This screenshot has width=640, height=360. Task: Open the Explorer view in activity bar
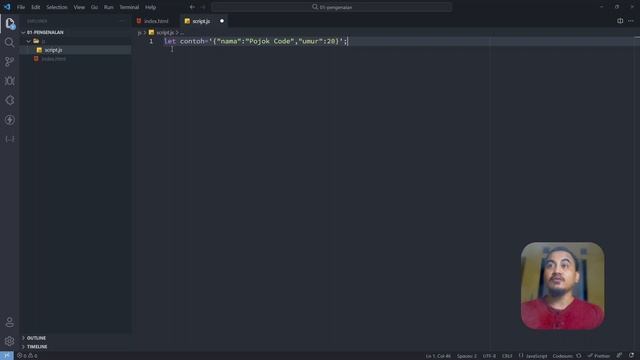point(10,23)
